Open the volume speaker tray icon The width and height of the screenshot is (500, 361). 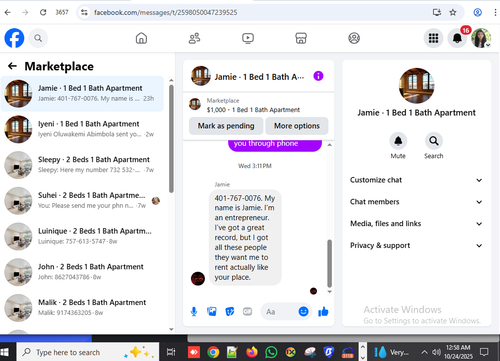pos(436,352)
